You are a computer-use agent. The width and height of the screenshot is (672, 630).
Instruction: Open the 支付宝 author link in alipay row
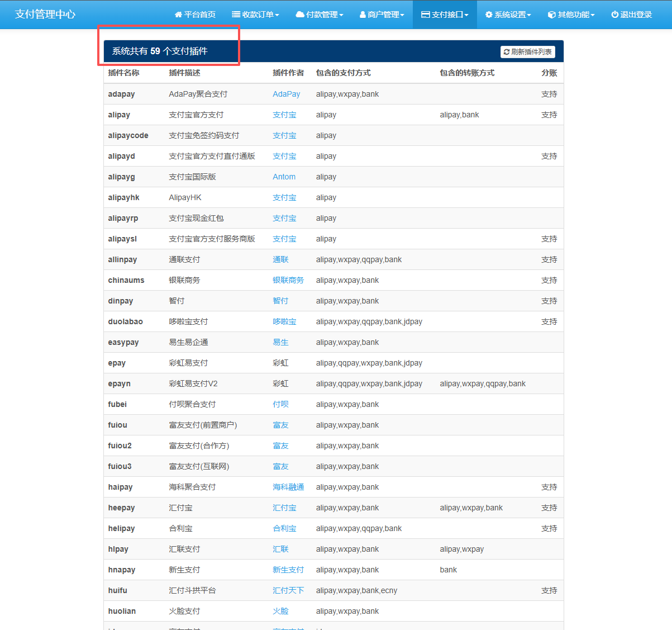284,115
